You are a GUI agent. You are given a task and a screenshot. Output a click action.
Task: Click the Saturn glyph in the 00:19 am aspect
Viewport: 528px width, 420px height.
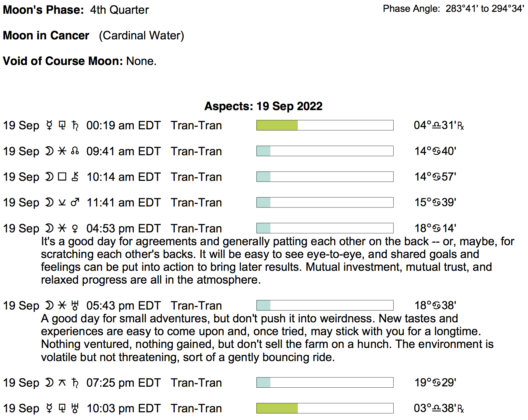75,125
